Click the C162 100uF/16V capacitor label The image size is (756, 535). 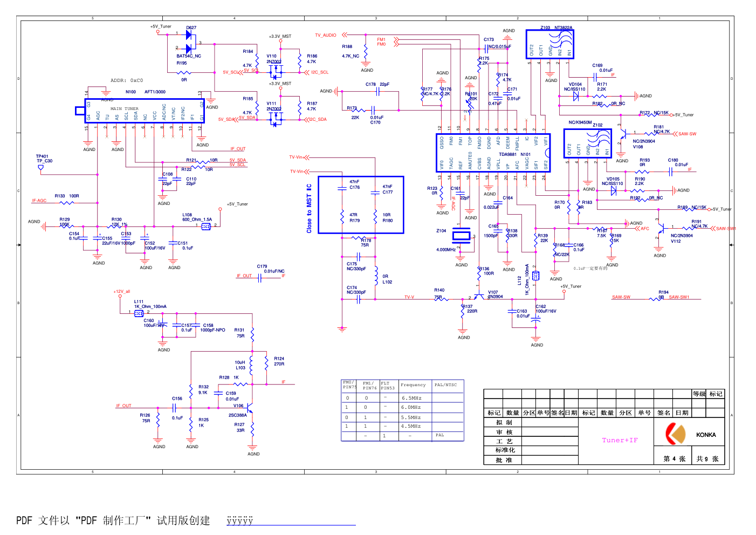coord(546,308)
